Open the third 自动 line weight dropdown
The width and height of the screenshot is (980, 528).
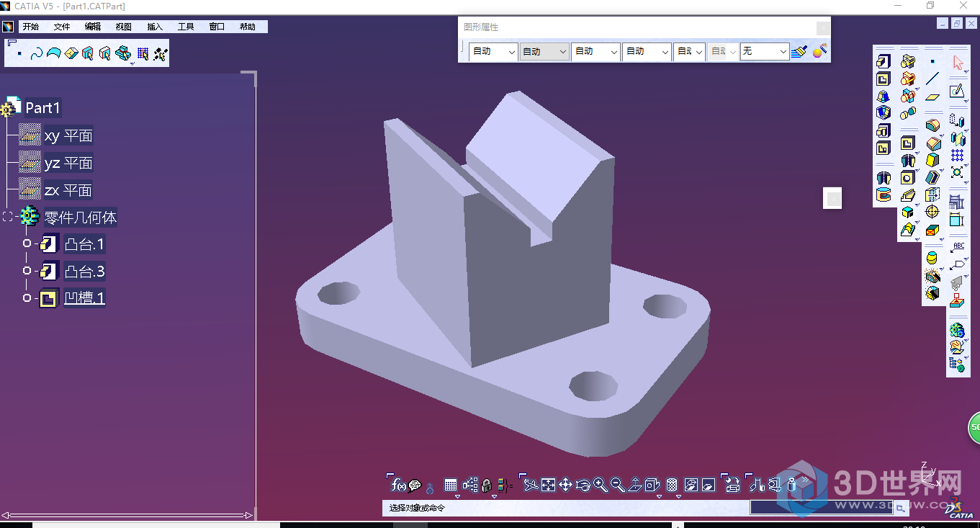pos(595,52)
